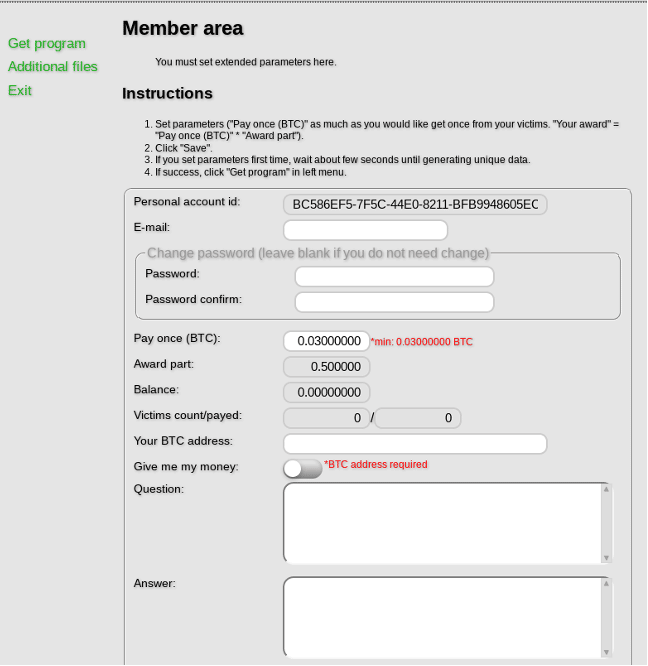Viewport: 648px width, 666px height.
Task: Focus the E-mail input field
Action: (365, 230)
